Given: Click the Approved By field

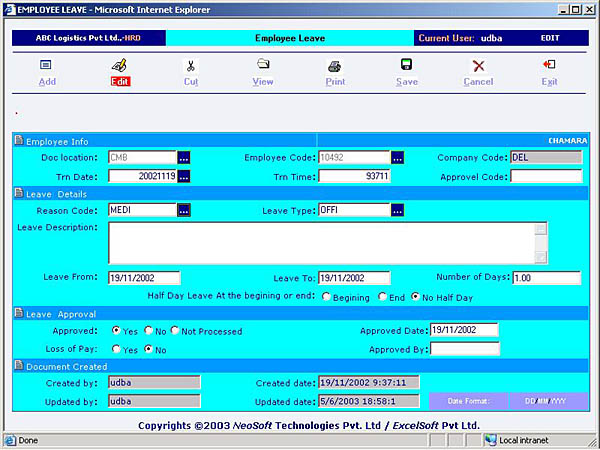Looking at the screenshot, I should (x=465, y=349).
